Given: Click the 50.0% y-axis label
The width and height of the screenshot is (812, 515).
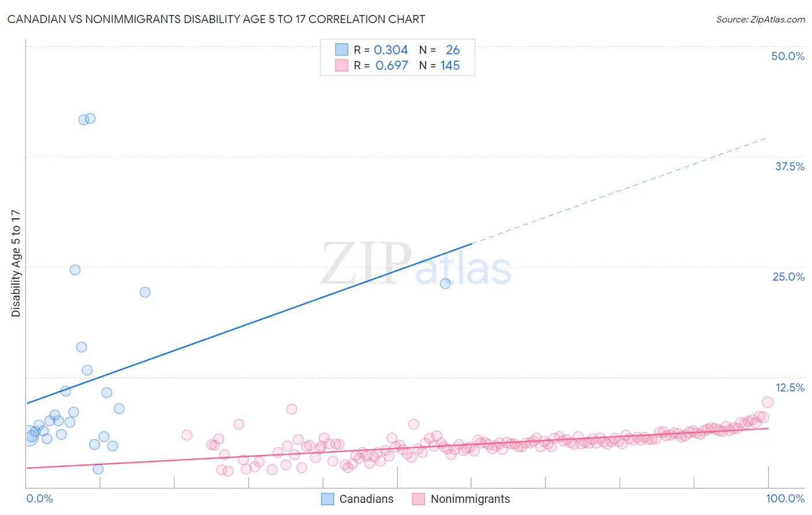Looking at the screenshot, I should point(788,56).
